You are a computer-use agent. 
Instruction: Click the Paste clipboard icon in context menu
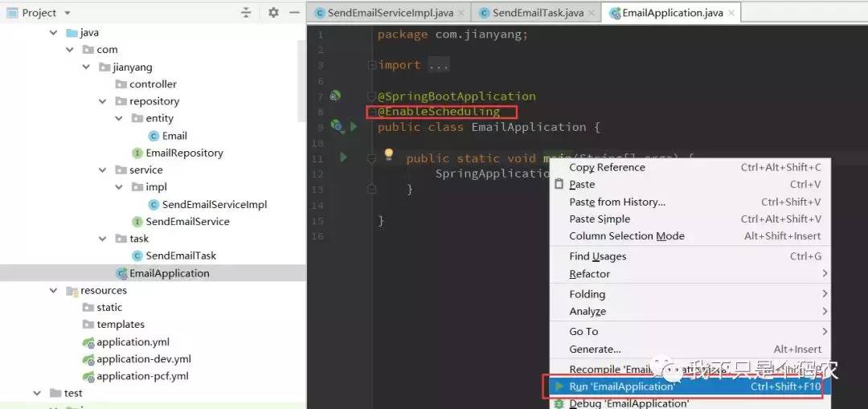coord(559,184)
